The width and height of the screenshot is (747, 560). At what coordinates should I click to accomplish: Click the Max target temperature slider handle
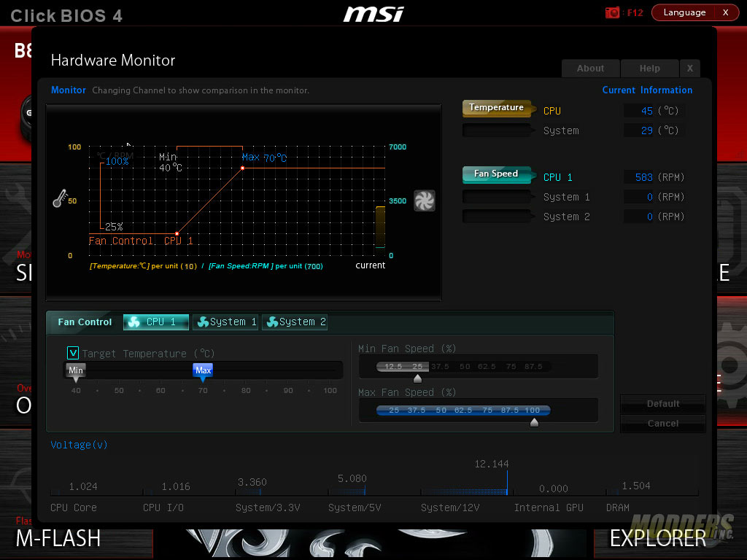(203, 373)
